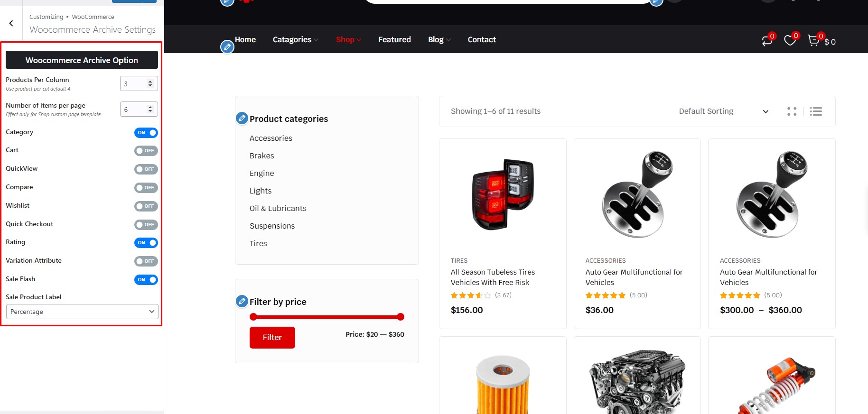This screenshot has width=868, height=414.
Task: Open the wishlist heart icon
Action: pyautogui.click(x=790, y=41)
